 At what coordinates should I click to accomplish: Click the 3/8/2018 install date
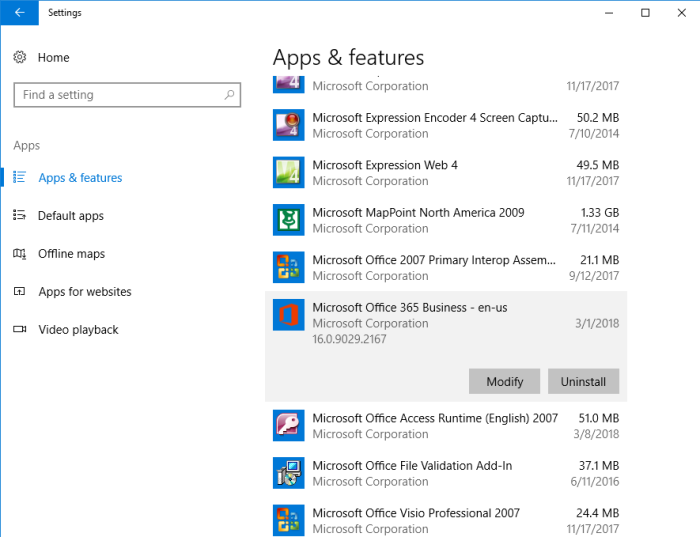(596, 434)
